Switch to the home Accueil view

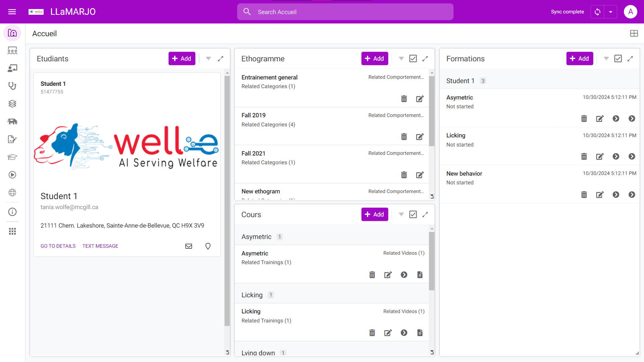point(12,33)
